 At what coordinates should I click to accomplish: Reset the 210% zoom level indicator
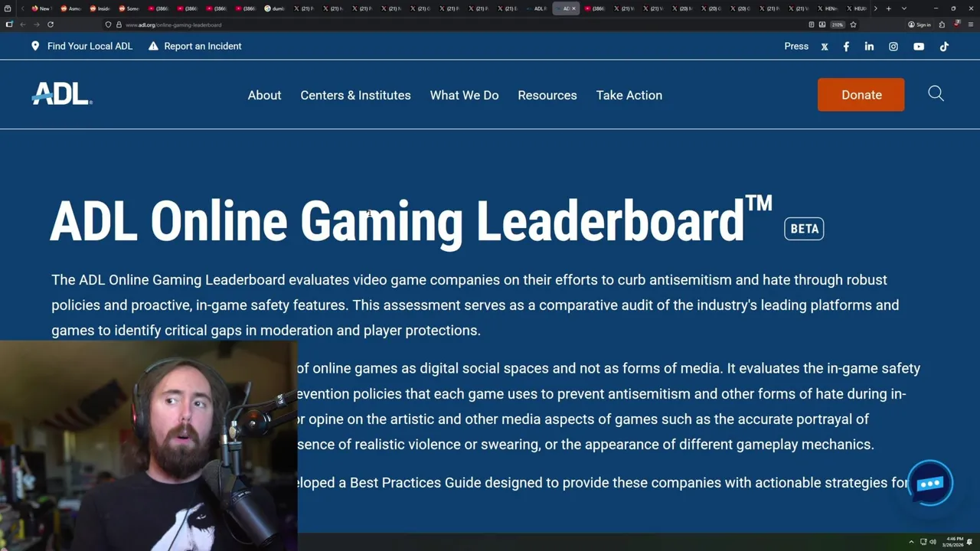[x=838, y=24]
